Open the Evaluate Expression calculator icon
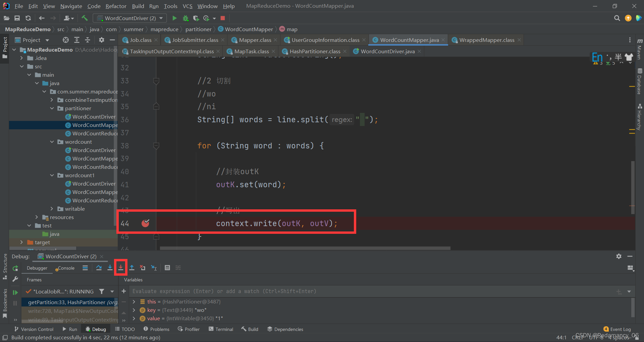This screenshot has height=342, width=644. click(x=167, y=267)
